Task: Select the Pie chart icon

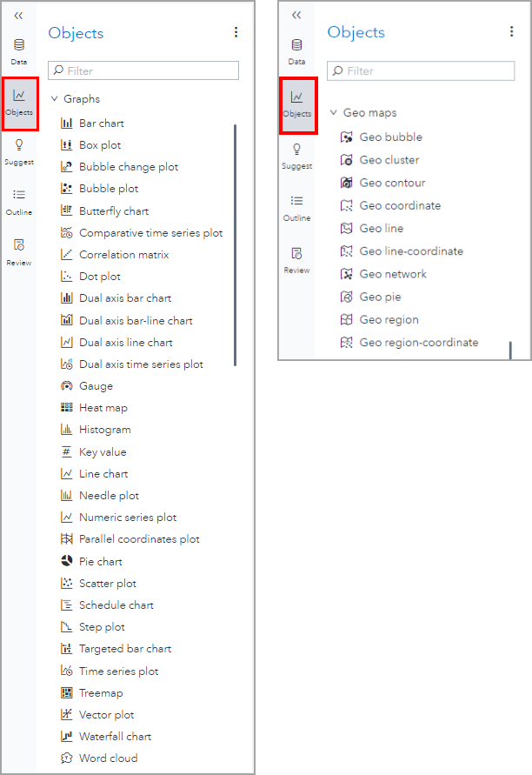Action: click(66, 561)
